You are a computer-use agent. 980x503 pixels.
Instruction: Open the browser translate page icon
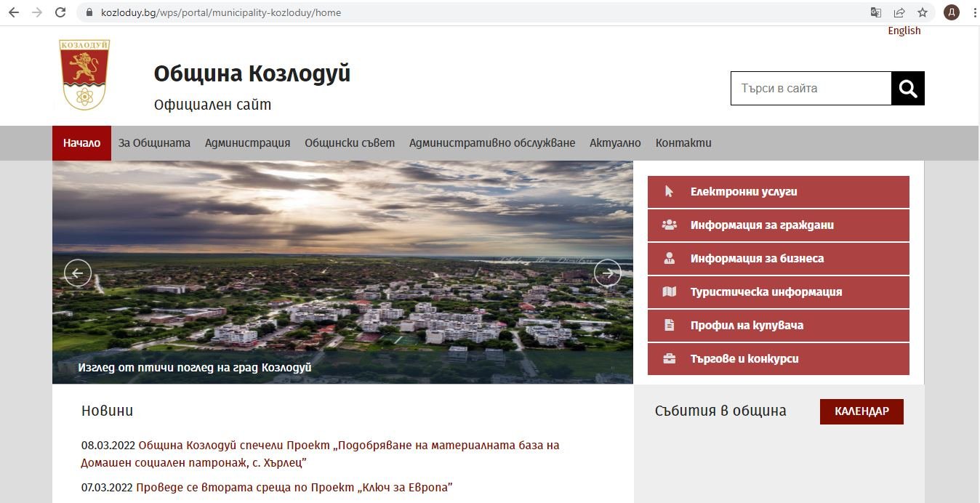pyautogui.click(x=876, y=12)
